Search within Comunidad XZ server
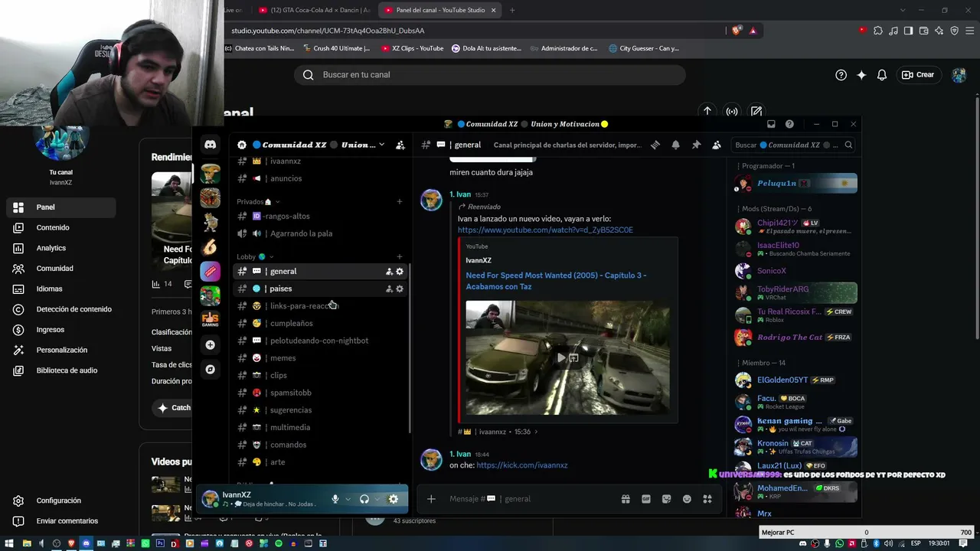The width and height of the screenshot is (980, 551). [x=794, y=145]
